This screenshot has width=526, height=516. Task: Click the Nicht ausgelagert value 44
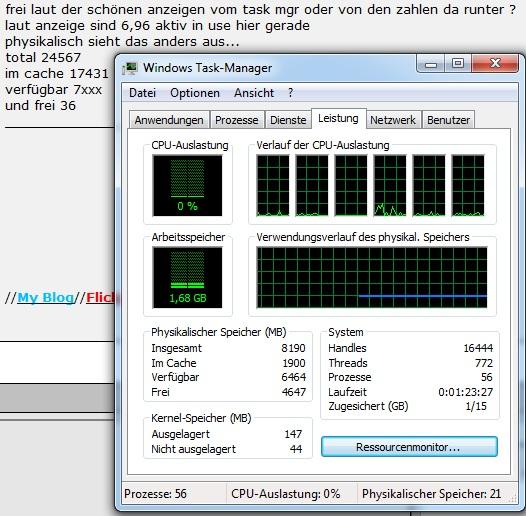[x=296, y=449]
